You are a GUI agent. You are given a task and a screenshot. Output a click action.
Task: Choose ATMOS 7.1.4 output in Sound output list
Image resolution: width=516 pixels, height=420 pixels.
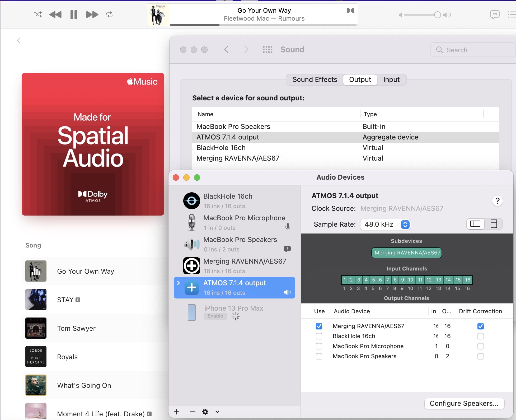click(345, 137)
